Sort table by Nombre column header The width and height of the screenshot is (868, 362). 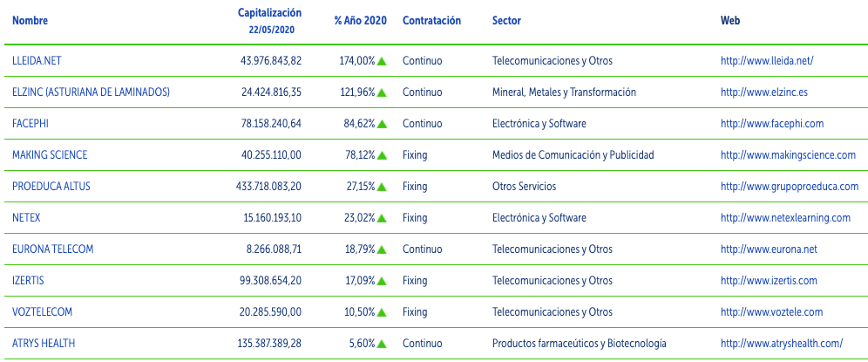pyautogui.click(x=30, y=21)
